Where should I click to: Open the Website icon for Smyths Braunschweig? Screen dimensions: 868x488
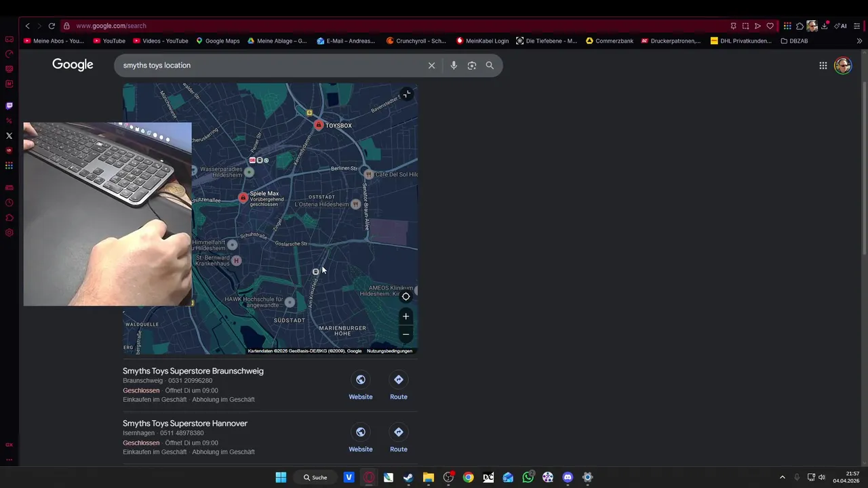pyautogui.click(x=361, y=380)
